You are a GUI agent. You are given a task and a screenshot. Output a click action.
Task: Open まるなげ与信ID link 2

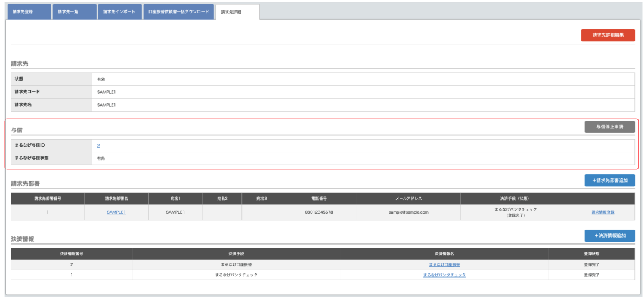click(98, 145)
